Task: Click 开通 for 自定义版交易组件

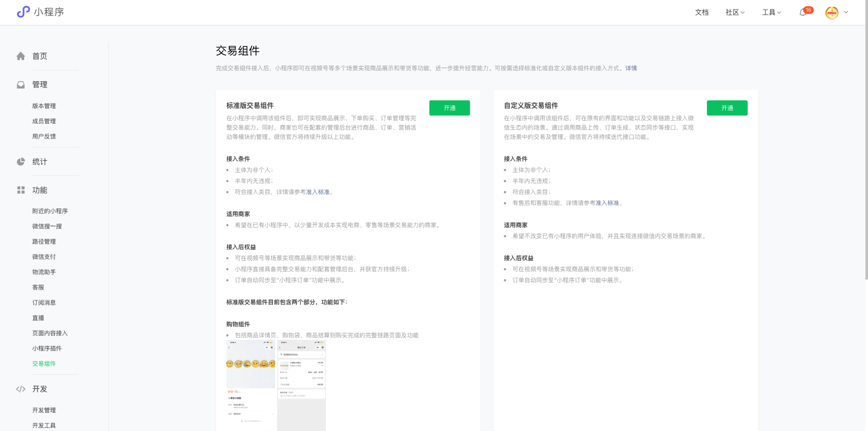Action: (x=727, y=108)
